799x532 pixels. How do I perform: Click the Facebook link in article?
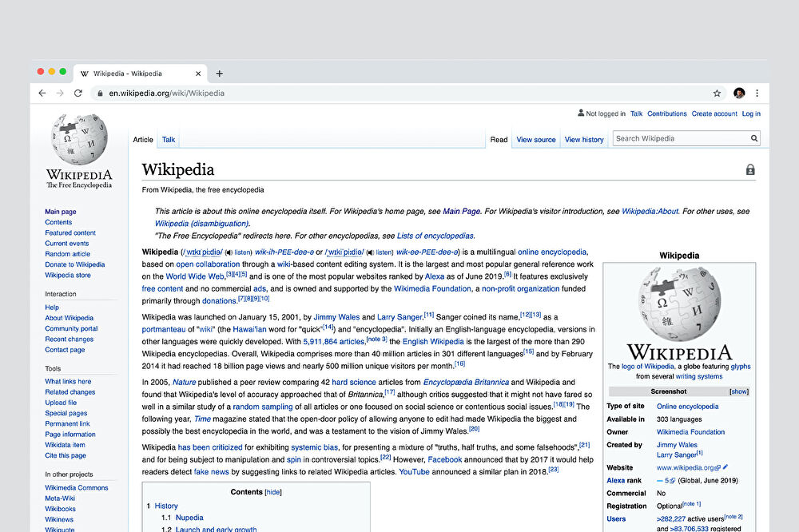[x=445, y=459]
